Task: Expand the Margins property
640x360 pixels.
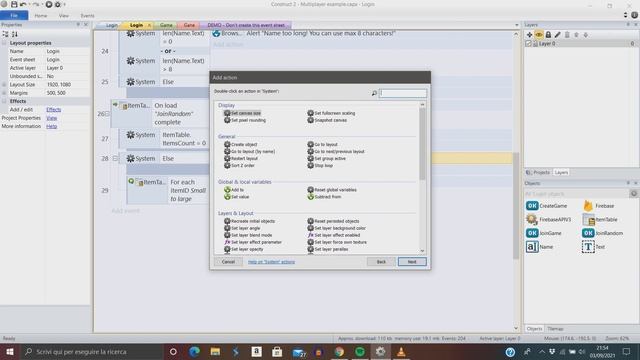Action: point(4,93)
